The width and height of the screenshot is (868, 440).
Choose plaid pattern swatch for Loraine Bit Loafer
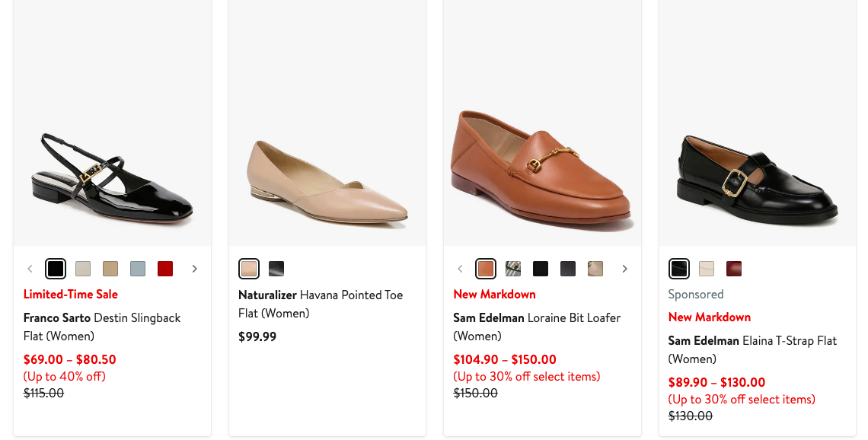click(x=513, y=269)
